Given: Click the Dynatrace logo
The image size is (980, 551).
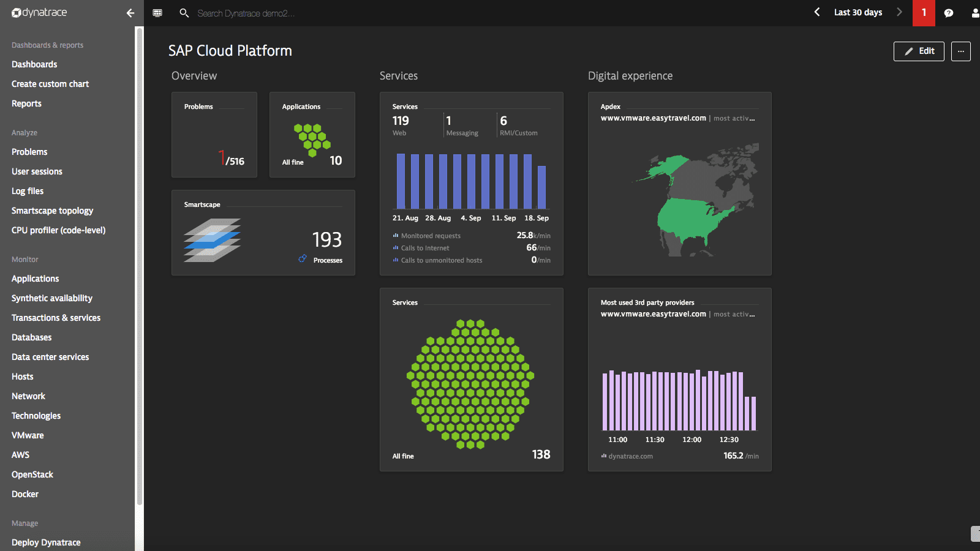Looking at the screenshot, I should click(x=39, y=13).
